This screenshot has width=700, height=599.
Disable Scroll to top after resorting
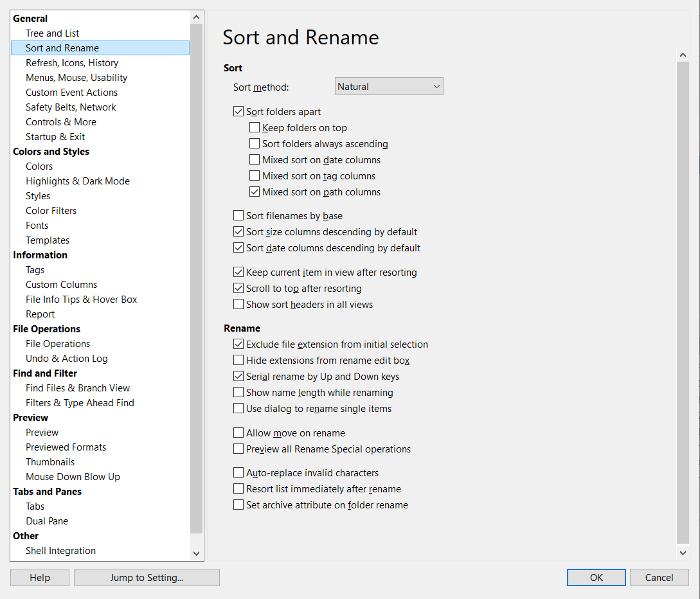(x=238, y=289)
